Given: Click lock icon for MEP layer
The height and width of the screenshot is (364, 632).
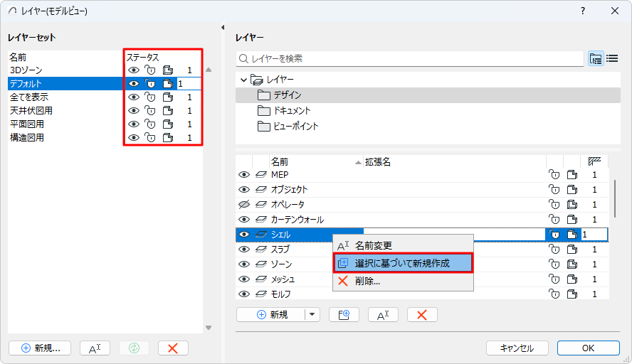Looking at the screenshot, I should click(x=554, y=175).
